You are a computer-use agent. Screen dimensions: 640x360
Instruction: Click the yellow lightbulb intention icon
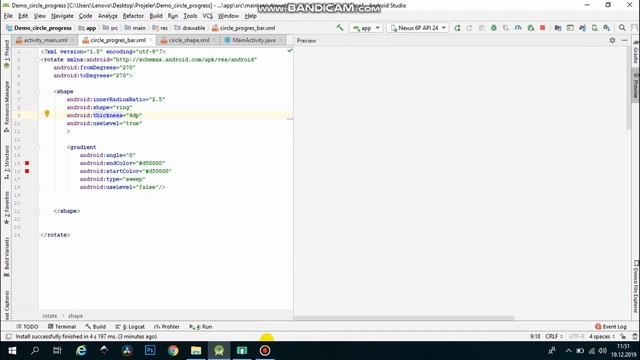[x=47, y=114]
